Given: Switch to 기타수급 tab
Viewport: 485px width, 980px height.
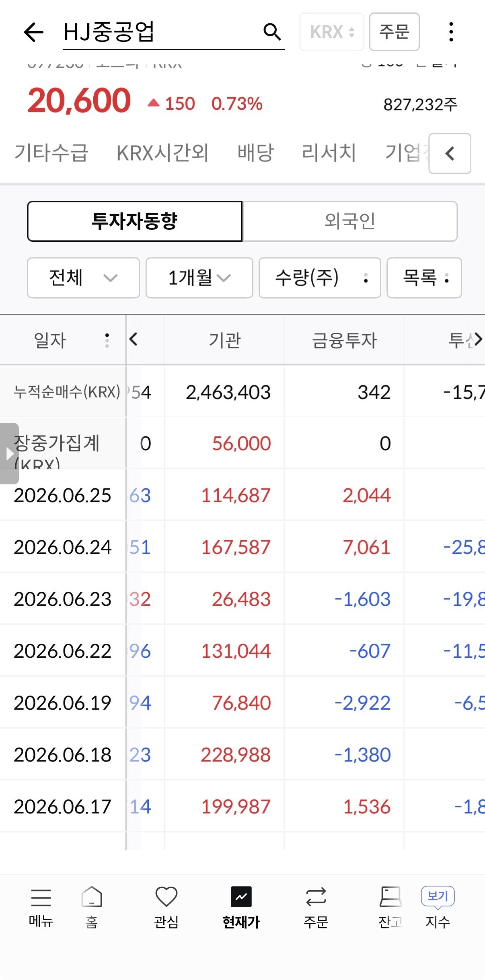Looking at the screenshot, I should tap(51, 153).
